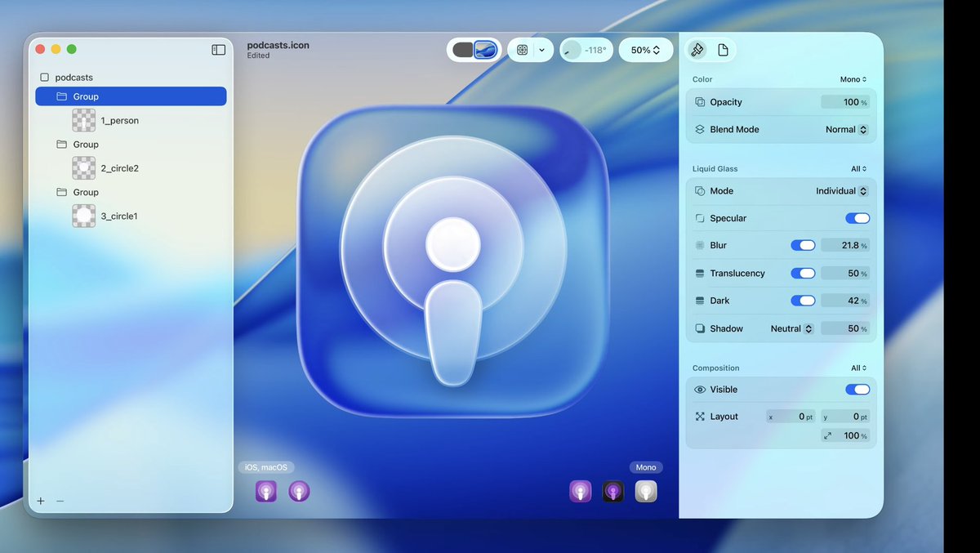Image resolution: width=980 pixels, height=553 pixels.
Task: Click the Mode icon
Action: pos(700,191)
